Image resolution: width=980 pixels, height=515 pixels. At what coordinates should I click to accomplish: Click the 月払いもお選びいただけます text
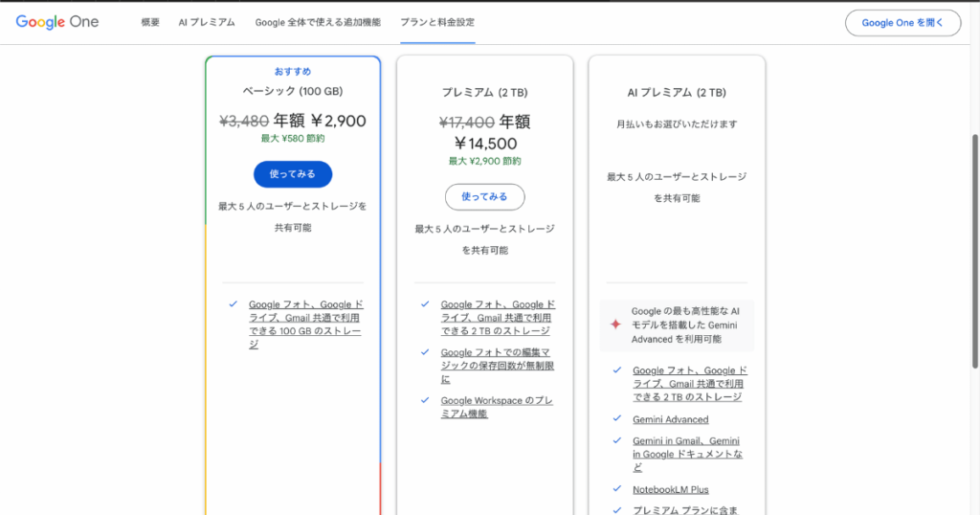pos(677,124)
